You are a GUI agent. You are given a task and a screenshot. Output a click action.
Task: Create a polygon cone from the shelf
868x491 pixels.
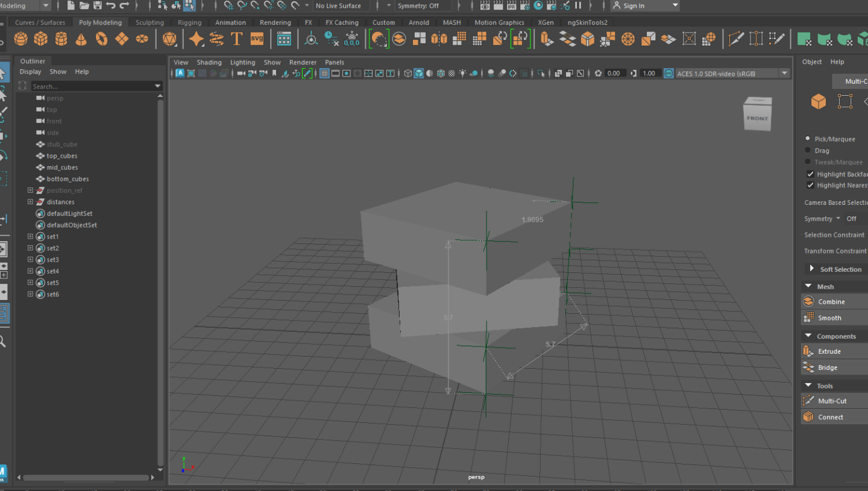point(81,39)
